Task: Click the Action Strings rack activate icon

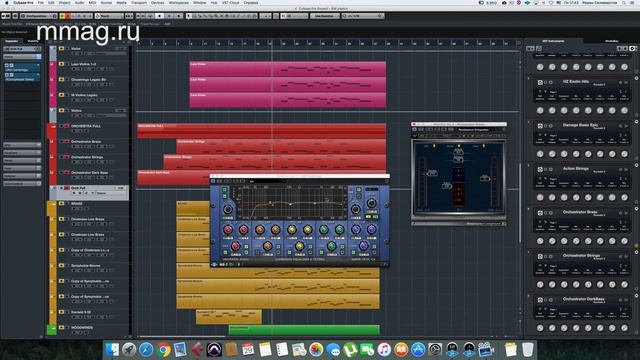Action: [x=540, y=169]
